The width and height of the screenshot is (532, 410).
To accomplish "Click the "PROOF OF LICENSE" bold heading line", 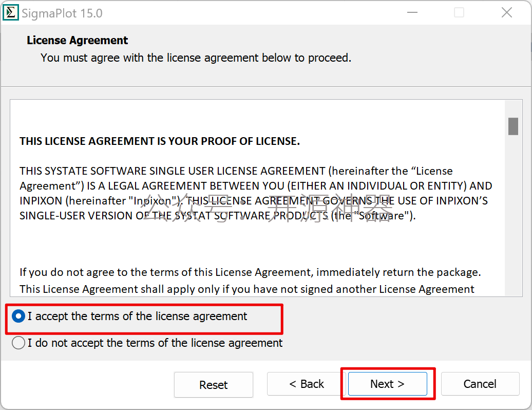I will (x=160, y=141).
